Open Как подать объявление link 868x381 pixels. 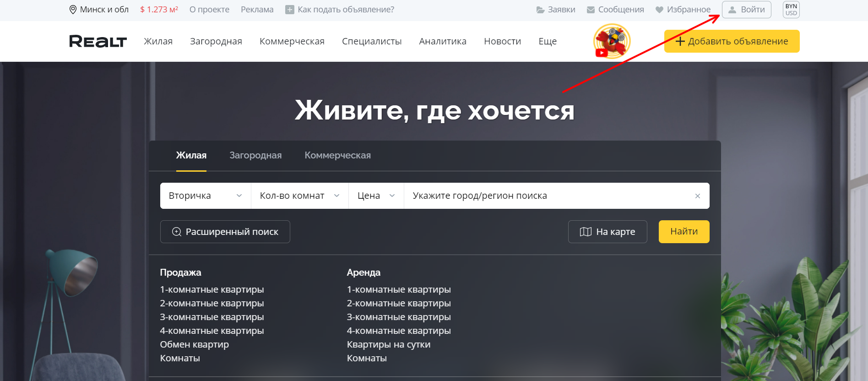[340, 10]
